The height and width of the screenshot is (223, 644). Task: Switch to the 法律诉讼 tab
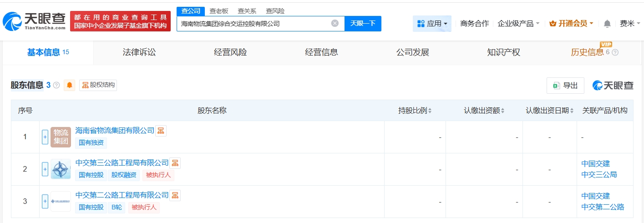pos(139,52)
